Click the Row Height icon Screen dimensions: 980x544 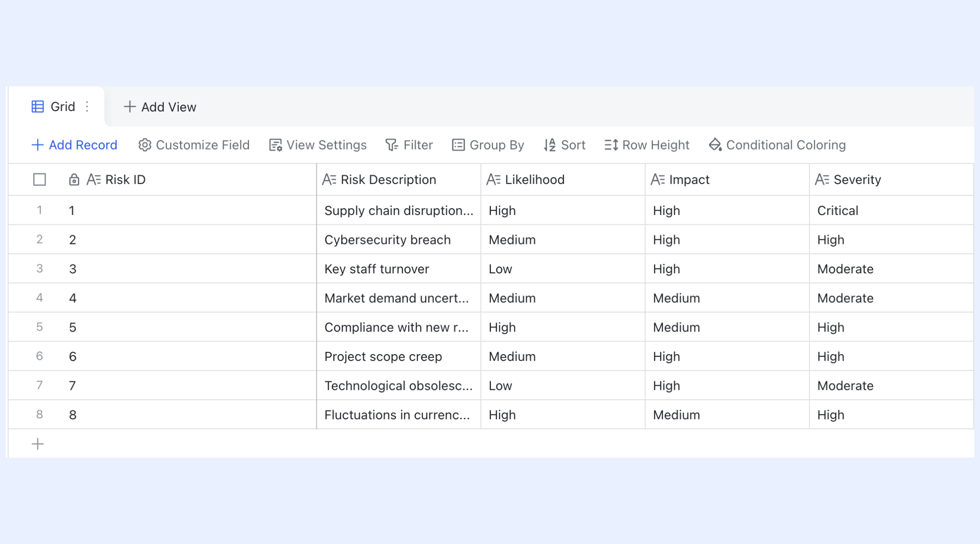[611, 145]
